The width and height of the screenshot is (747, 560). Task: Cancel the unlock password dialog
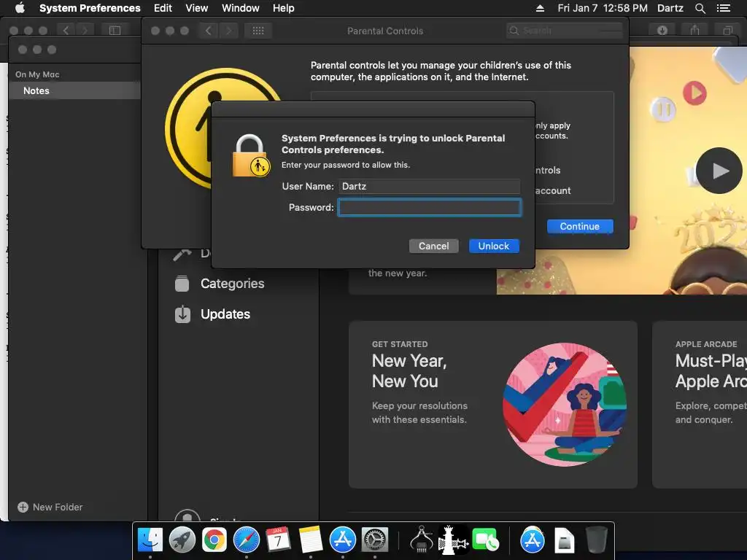point(433,246)
